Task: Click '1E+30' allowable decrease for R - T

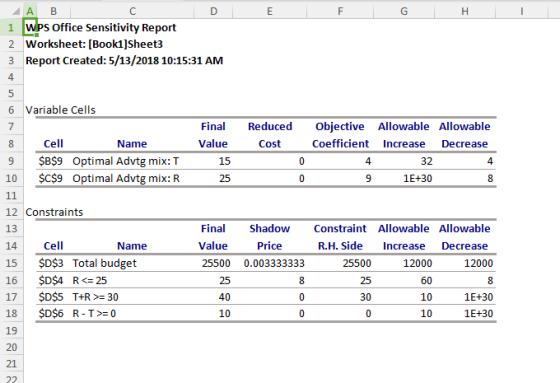Action: [x=479, y=313]
